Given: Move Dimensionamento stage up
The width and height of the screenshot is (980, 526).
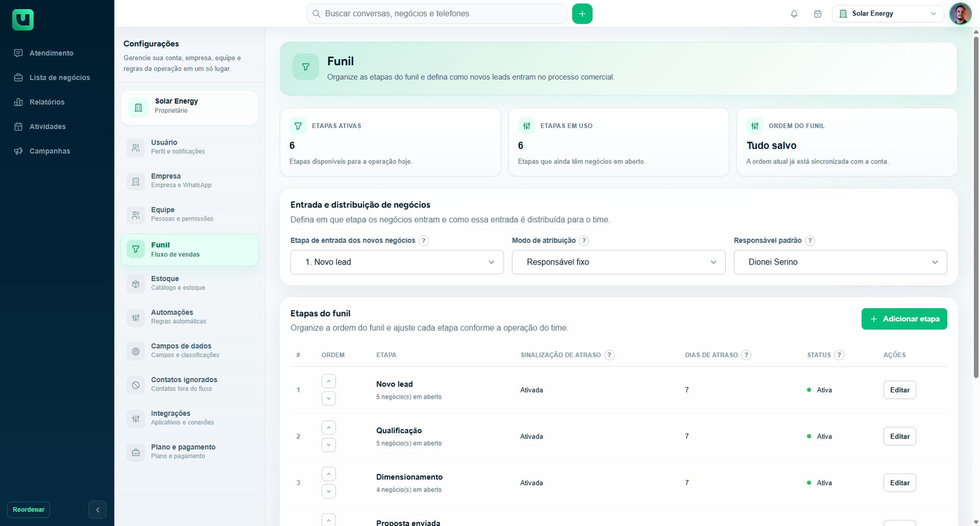Looking at the screenshot, I should pyautogui.click(x=329, y=474).
